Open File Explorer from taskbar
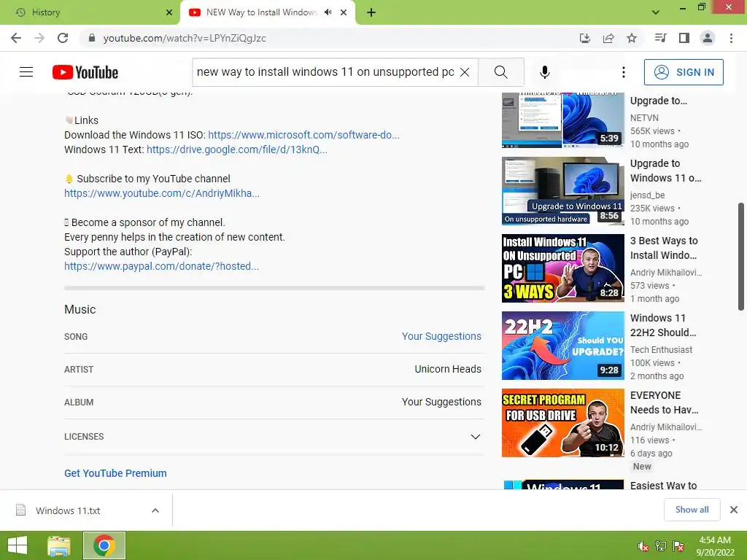Screen dimensions: 747x560 coord(58,545)
